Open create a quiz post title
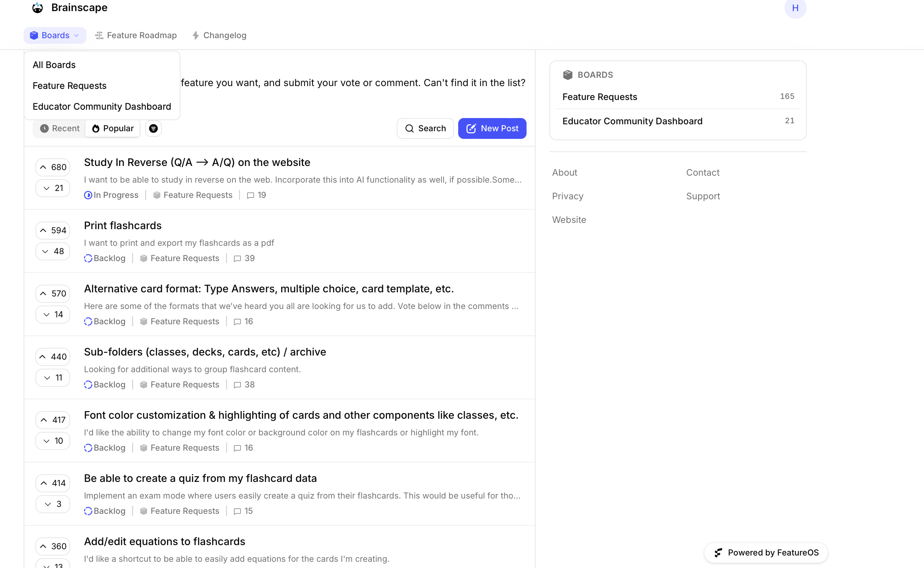Viewport: 924px width, 568px height. pyautogui.click(x=201, y=478)
